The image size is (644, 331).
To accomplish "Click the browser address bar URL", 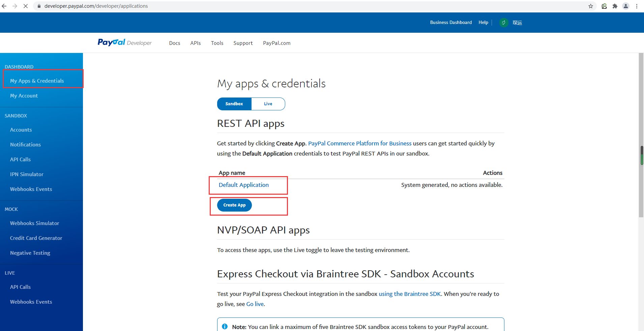I will (x=96, y=6).
